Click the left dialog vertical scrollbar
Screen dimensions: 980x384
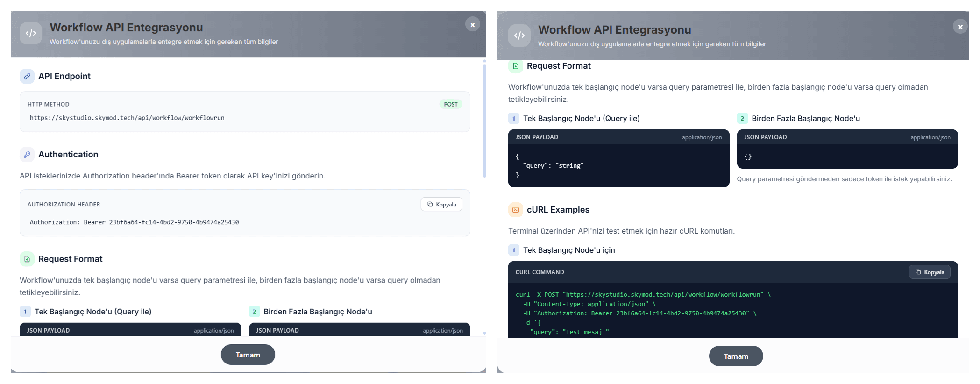[484, 121]
